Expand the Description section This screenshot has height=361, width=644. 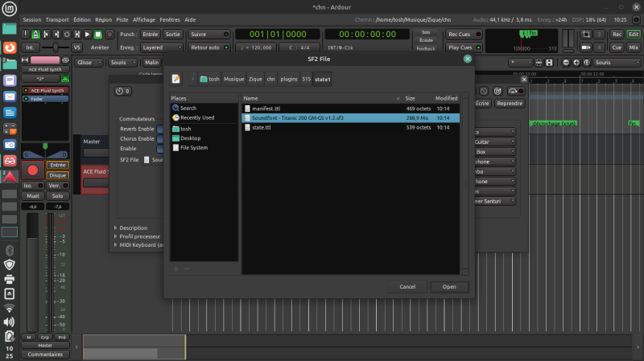click(133, 228)
